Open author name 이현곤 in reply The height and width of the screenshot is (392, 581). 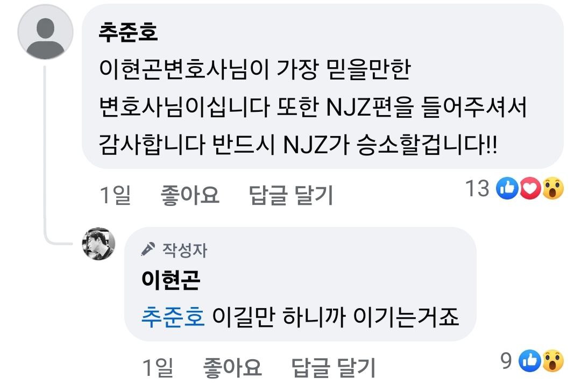(x=171, y=280)
